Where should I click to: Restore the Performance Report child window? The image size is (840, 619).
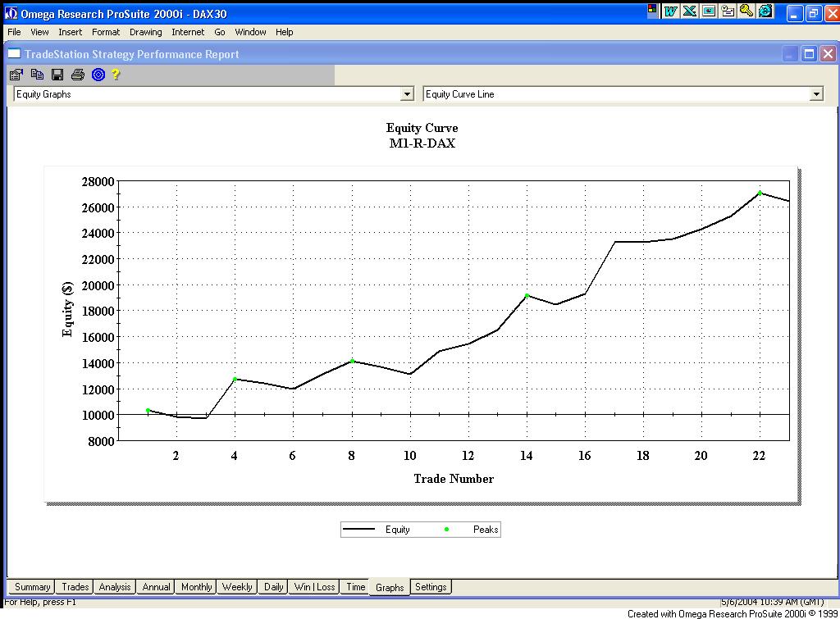(x=809, y=54)
